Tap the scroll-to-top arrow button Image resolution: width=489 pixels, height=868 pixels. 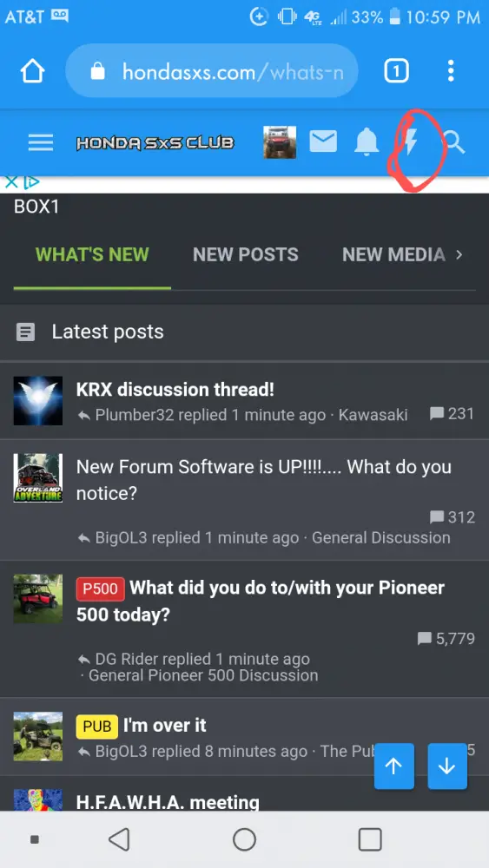[393, 766]
